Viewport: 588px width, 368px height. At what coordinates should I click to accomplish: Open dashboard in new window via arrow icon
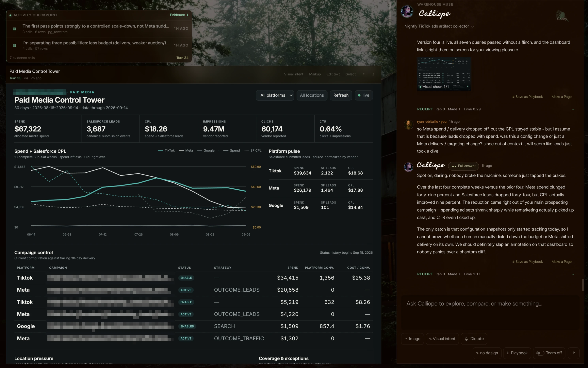click(363, 74)
